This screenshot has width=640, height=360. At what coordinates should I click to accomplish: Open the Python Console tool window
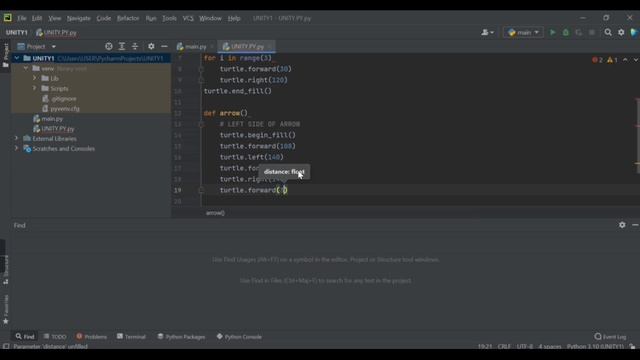coord(239,337)
